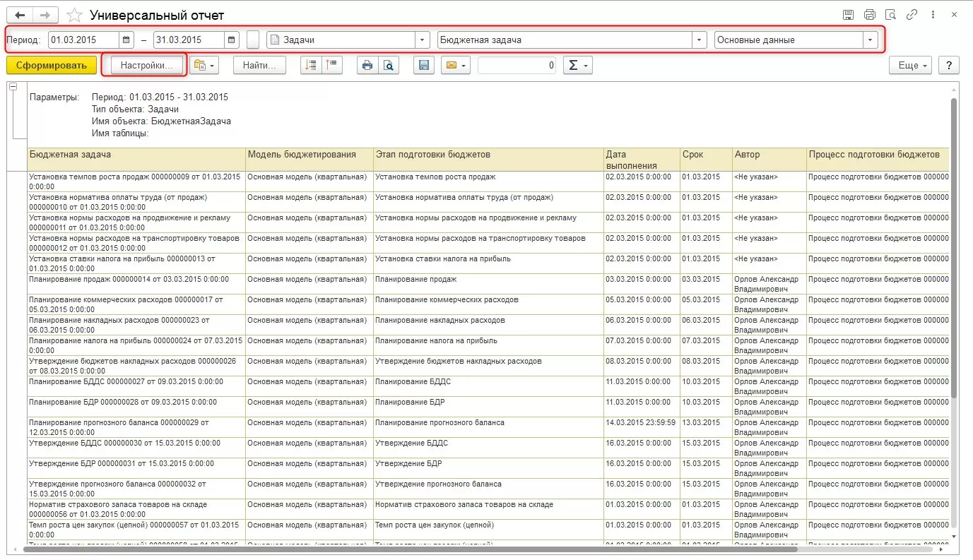Image resolution: width=973 pixels, height=560 pixels.
Task: Open the Задачи object type dropdown
Action: [x=423, y=40]
